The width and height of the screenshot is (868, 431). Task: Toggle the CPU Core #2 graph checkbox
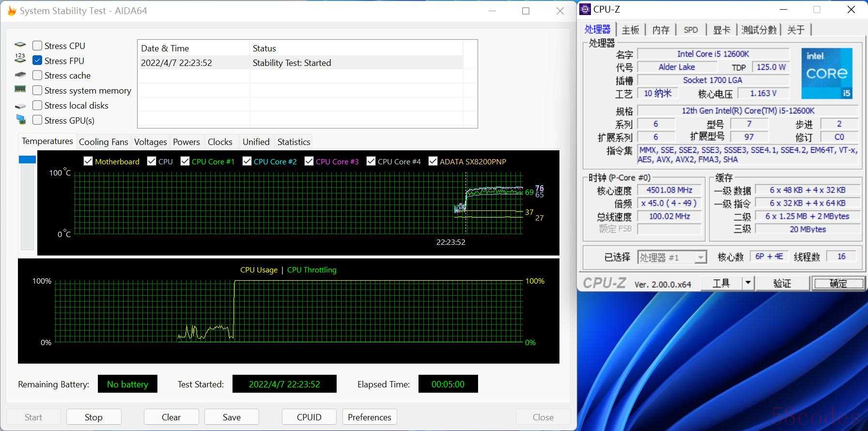tap(247, 161)
